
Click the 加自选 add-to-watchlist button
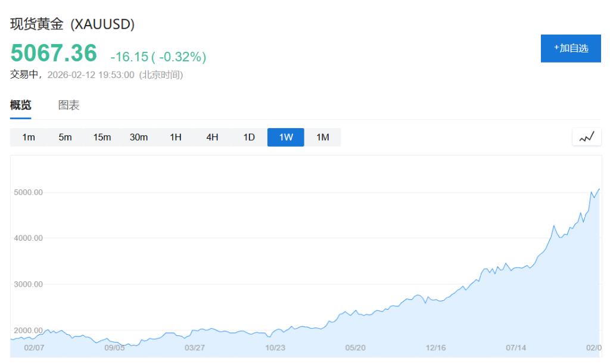click(x=571, y=48)
